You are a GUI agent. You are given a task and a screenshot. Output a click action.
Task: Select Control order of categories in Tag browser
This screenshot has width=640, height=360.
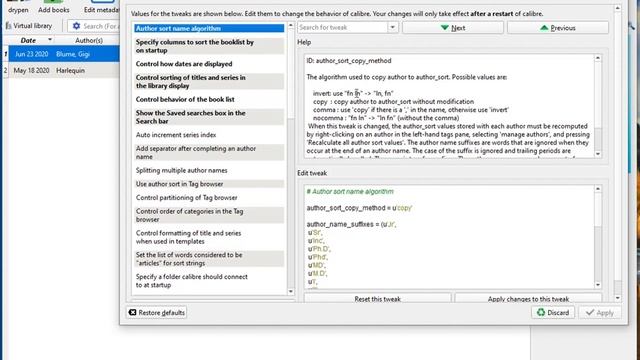click(x=209, y=216)
